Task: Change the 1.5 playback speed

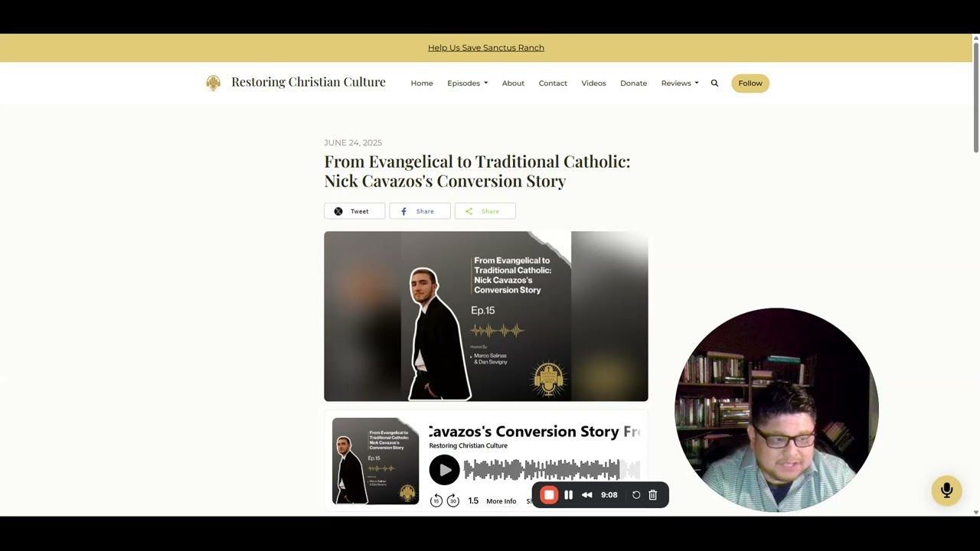Action: [x=473, y=501]
